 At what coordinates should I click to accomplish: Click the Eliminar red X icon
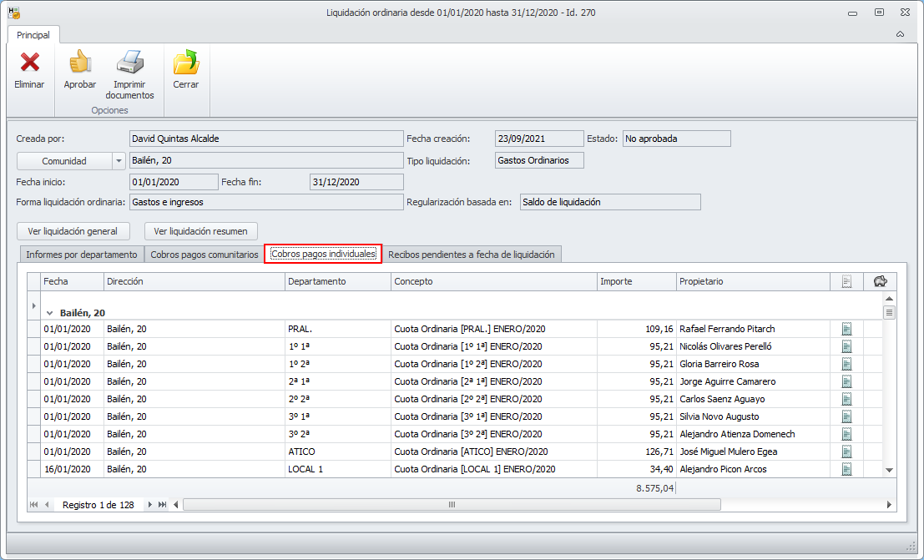point(29,63)
